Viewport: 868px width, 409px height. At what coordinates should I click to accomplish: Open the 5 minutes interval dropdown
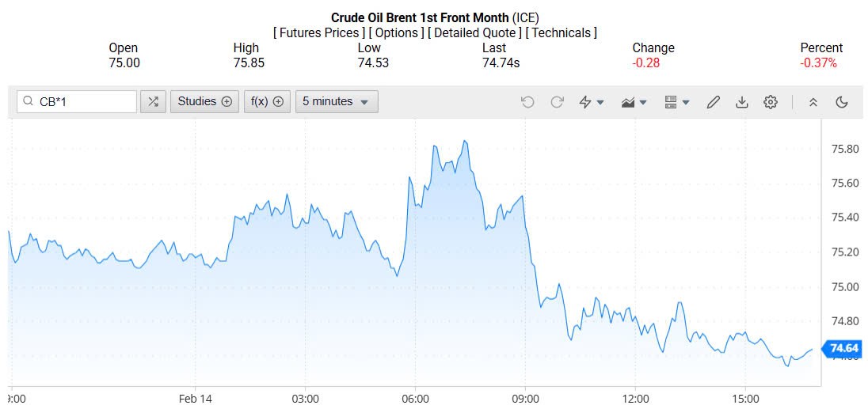[337, 101]
